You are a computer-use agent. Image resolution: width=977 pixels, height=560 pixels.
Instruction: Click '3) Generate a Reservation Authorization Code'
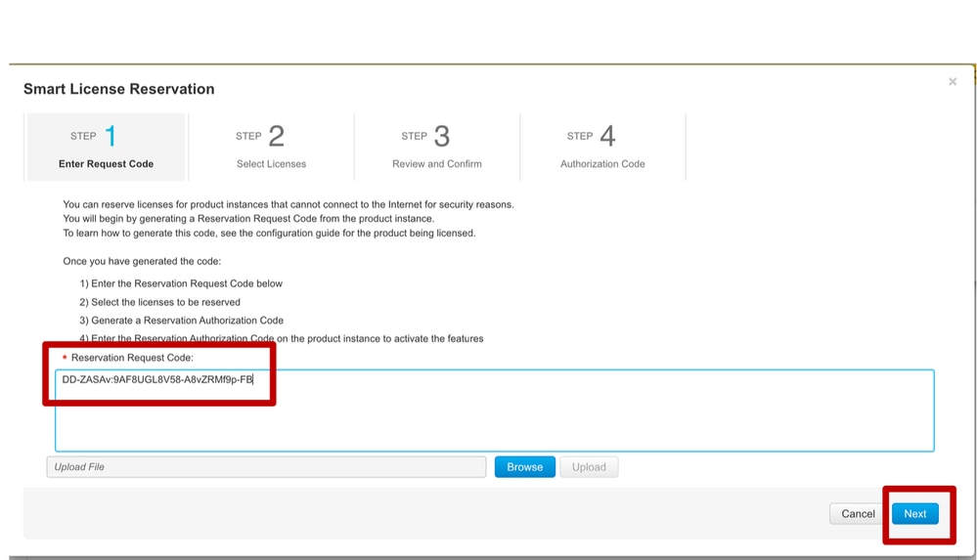(x=181, y=321)
